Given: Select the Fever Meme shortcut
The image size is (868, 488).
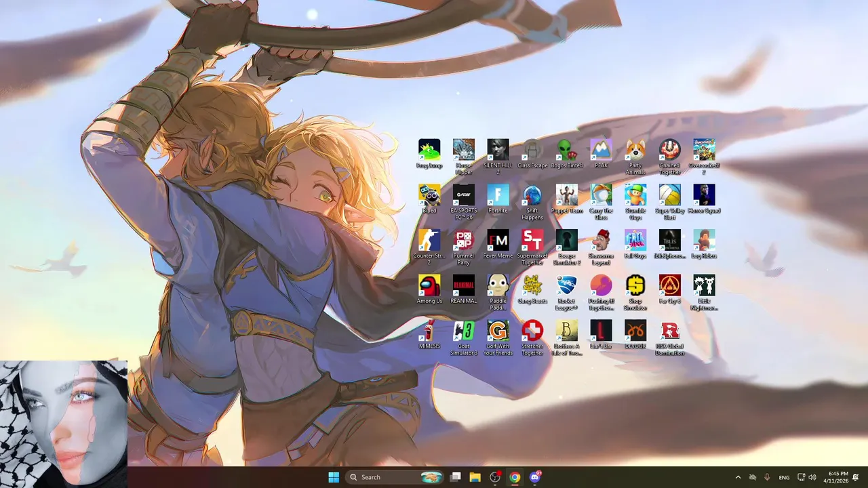Looking at the screenshot, I should point(498,245).
